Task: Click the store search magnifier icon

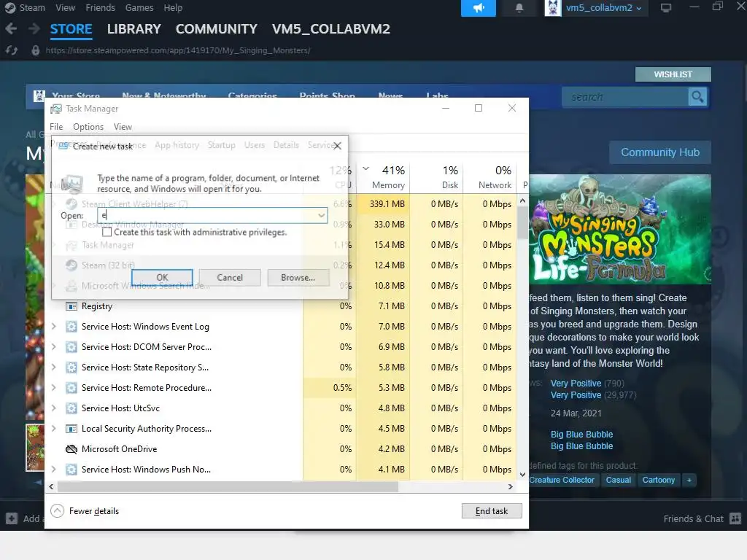Action: (697, 97)
